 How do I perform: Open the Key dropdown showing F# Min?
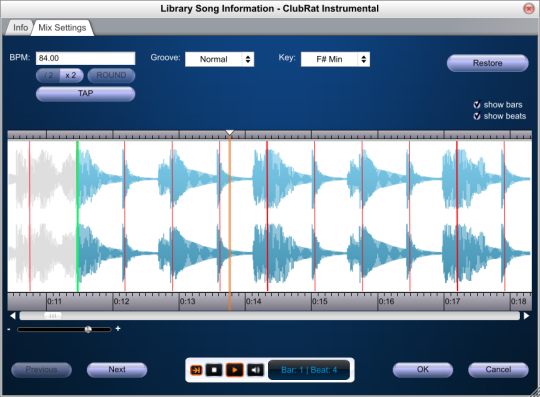point(335,59)
